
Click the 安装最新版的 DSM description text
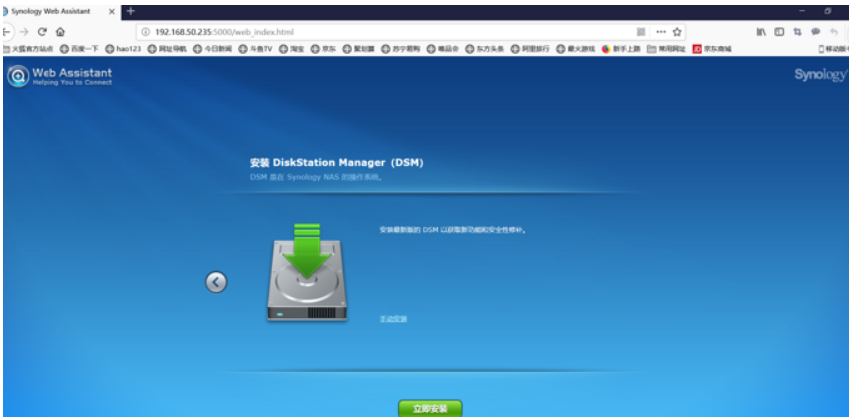point(453,230)
